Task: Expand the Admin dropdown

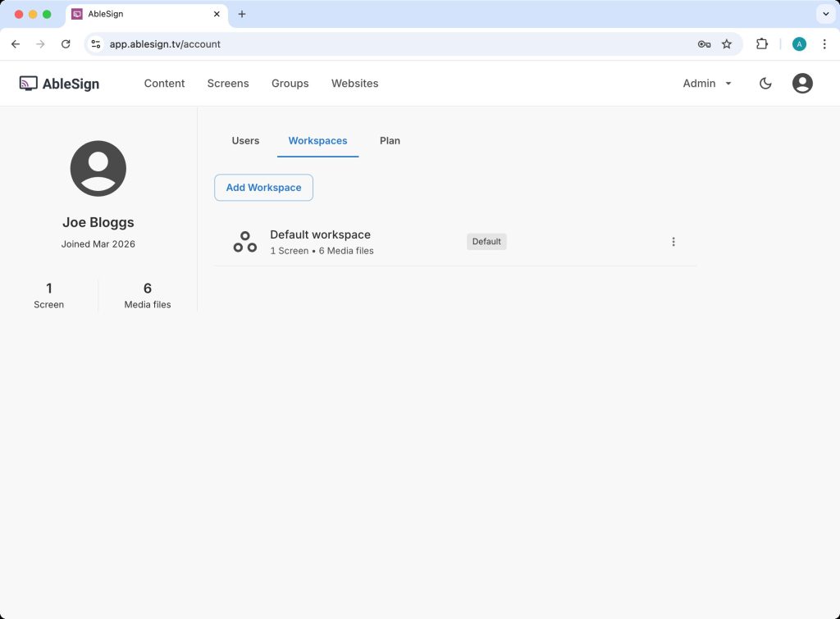Action: tap(707, 83)
